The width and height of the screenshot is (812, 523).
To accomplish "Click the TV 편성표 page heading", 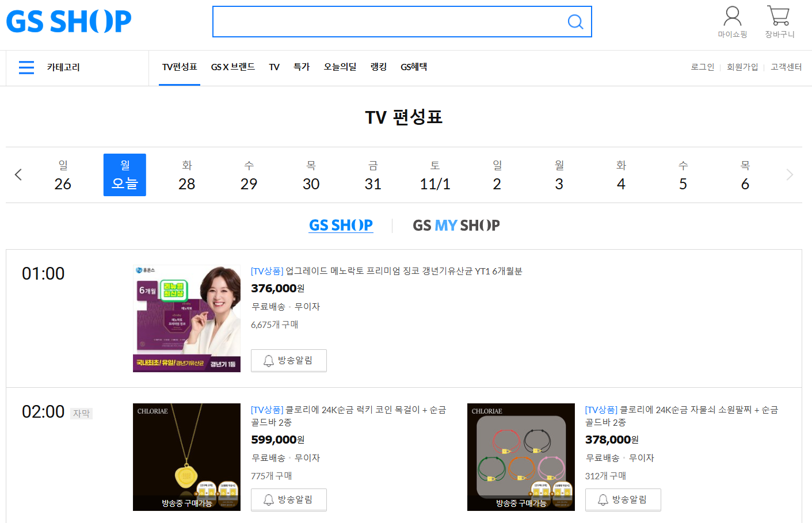I will tap(404, 117).
